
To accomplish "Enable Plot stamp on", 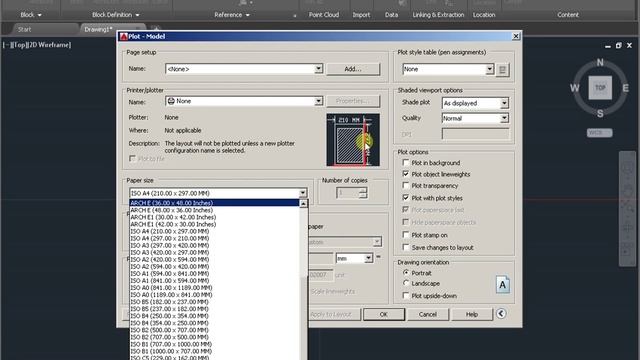I will tap(406, 235).
